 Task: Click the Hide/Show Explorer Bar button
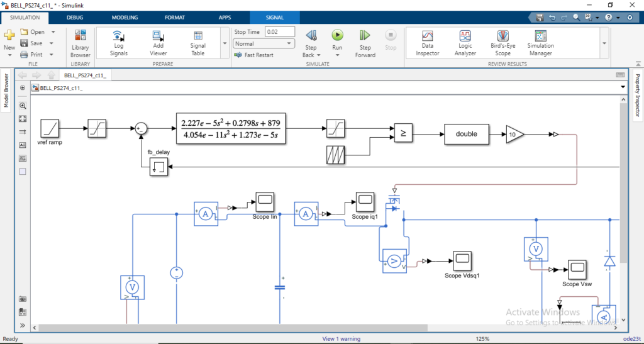point(23,88)
